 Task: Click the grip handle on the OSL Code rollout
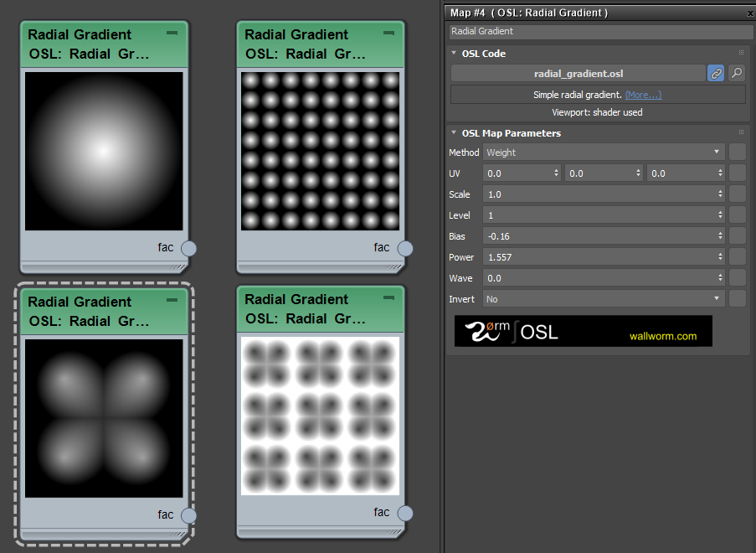(741, 53)
